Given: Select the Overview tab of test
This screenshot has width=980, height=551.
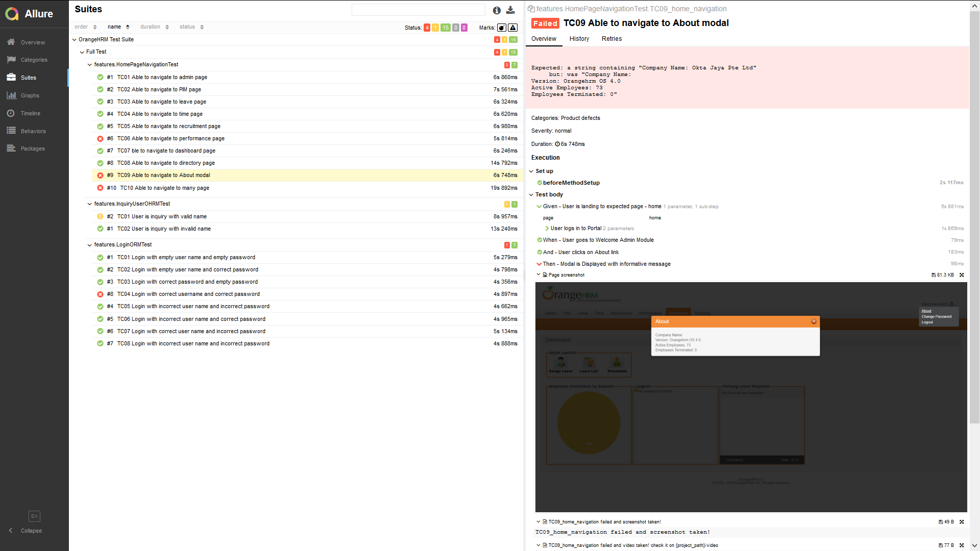Looking at the screenshot, I should 544,39.
